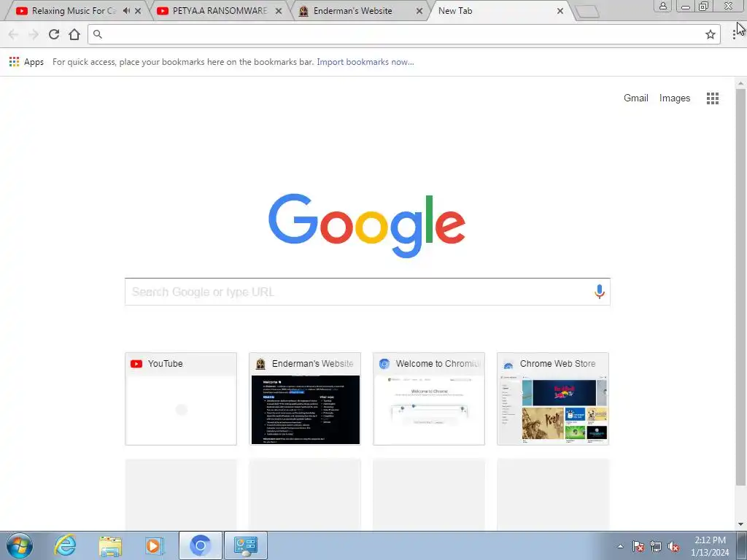Open the Enderman's Website thumbnail tile
Screen dimensions: 747x560
pyautogui.click(x=305, y=399)
